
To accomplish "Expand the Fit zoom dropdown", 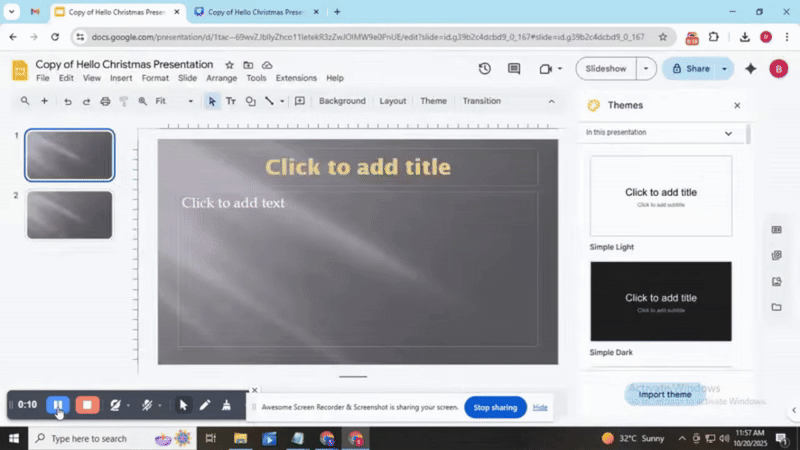I will (x=190, y=101).
